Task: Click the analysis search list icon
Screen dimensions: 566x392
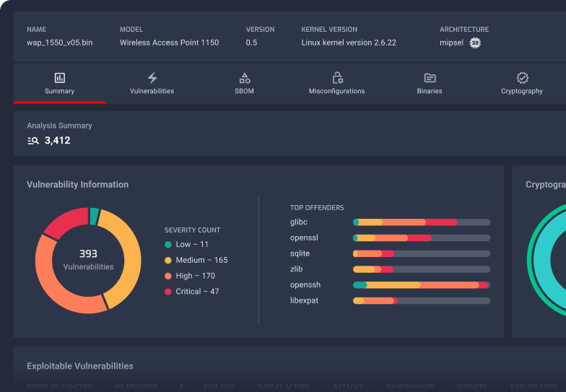Action: (x=33, y=141)
